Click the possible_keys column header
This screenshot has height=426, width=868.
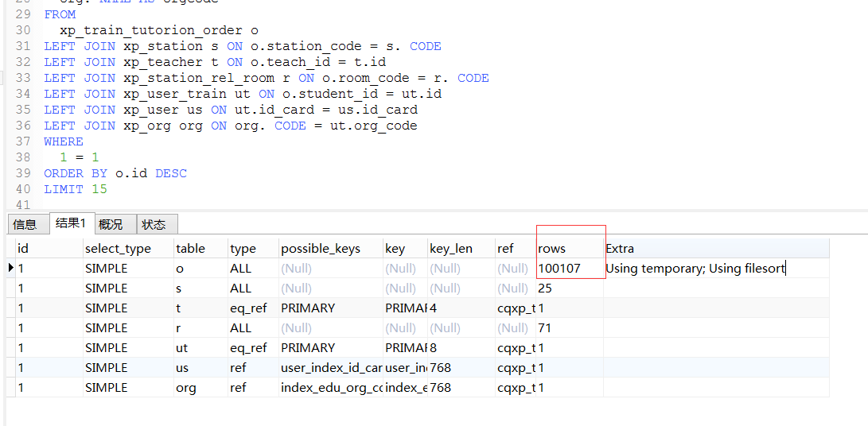click(x=330, y=249)
